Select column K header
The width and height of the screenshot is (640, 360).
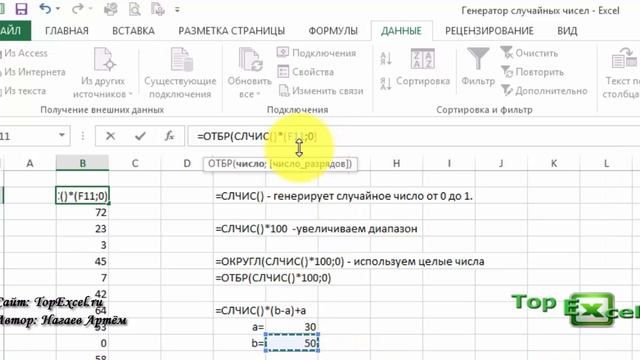tap(553, 163)
